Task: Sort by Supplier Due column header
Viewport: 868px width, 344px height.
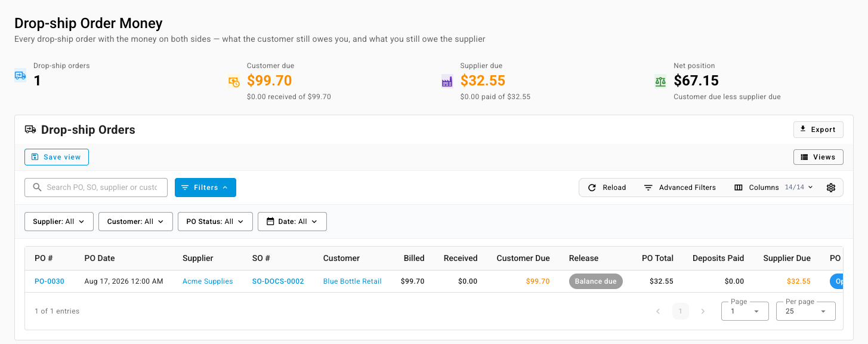Action: [787, 259]
